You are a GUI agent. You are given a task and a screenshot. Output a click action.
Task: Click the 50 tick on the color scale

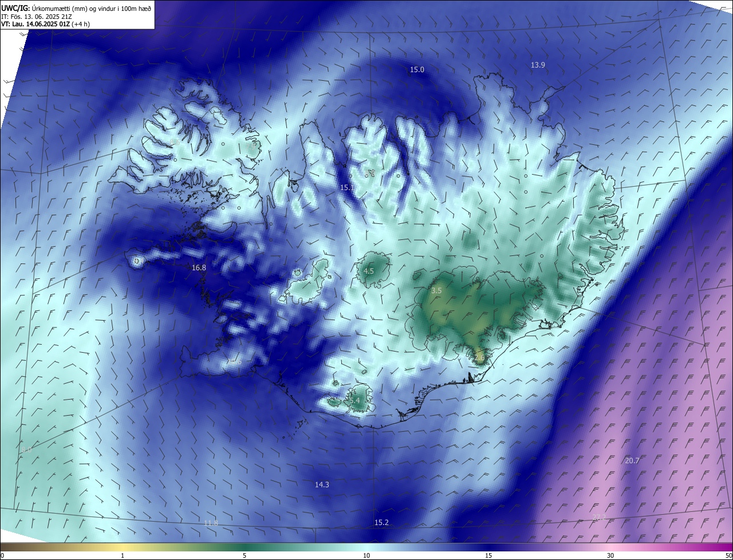point(728,555)
